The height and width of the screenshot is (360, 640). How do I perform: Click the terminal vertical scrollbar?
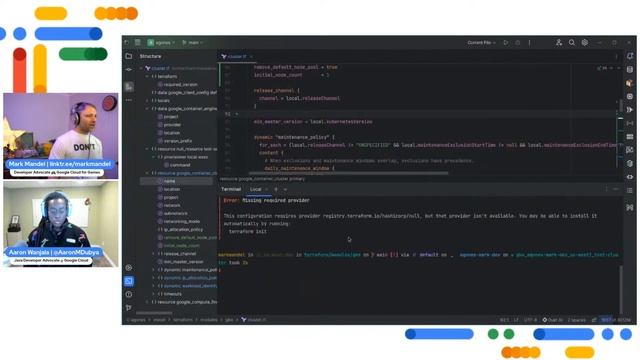(x=621, y=290)
